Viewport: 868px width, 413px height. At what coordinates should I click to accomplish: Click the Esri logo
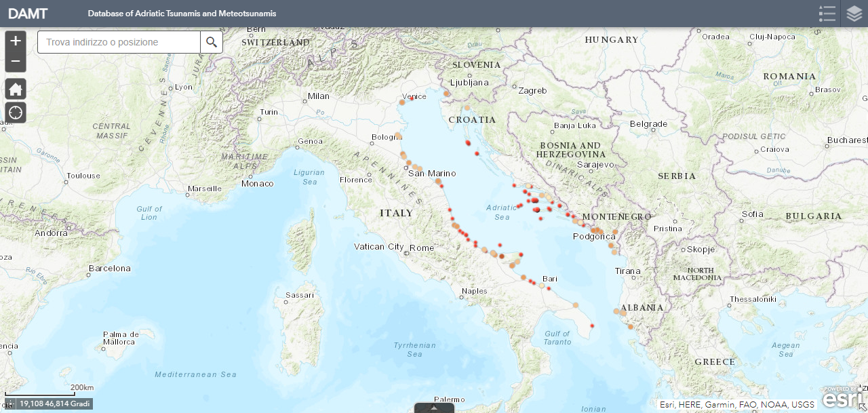coord(843,398)
